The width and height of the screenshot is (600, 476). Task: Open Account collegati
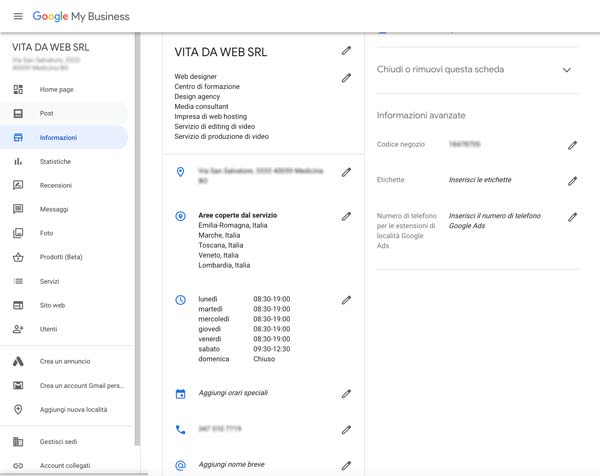pyautogui.click(x=65, y=466)
